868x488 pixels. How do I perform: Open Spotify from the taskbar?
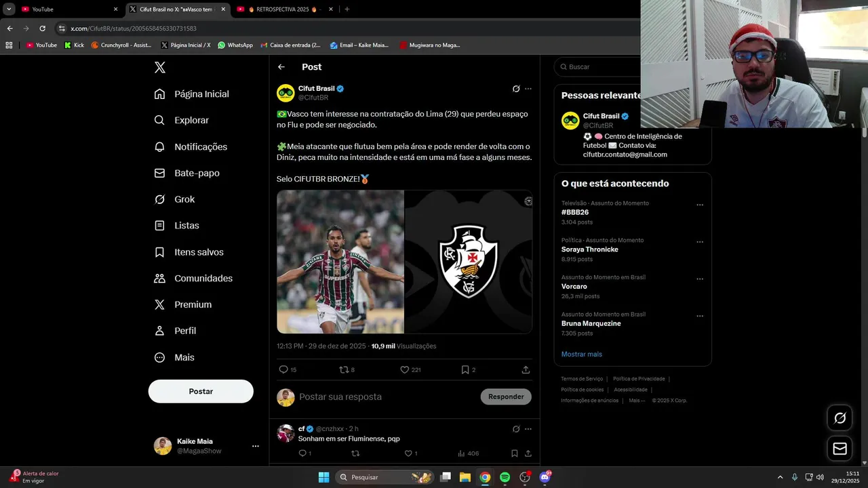tap(505, 477)
